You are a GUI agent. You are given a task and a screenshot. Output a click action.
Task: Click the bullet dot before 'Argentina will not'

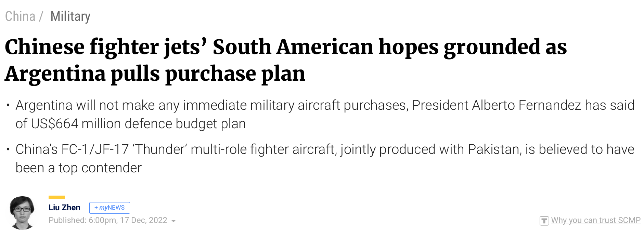[8, 105]
